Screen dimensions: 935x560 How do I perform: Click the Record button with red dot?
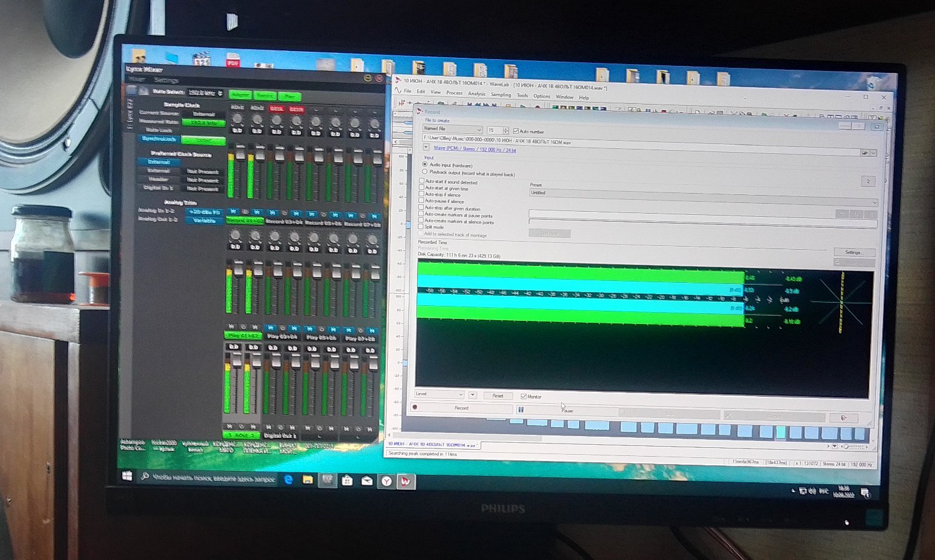pos(460,408)
